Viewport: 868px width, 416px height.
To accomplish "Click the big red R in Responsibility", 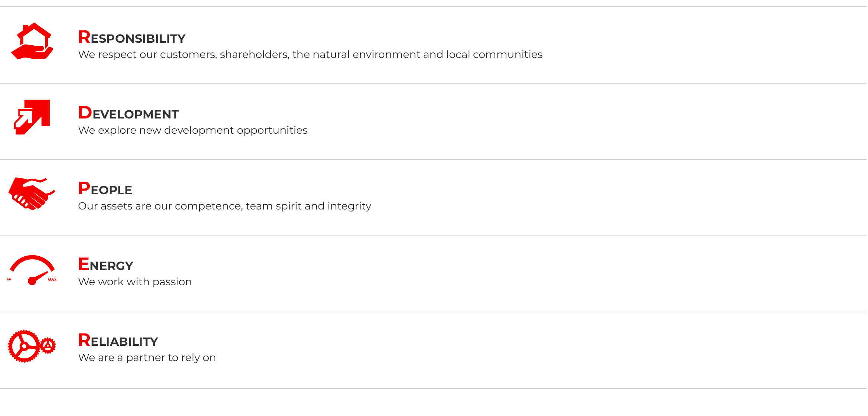I will 84,37.
